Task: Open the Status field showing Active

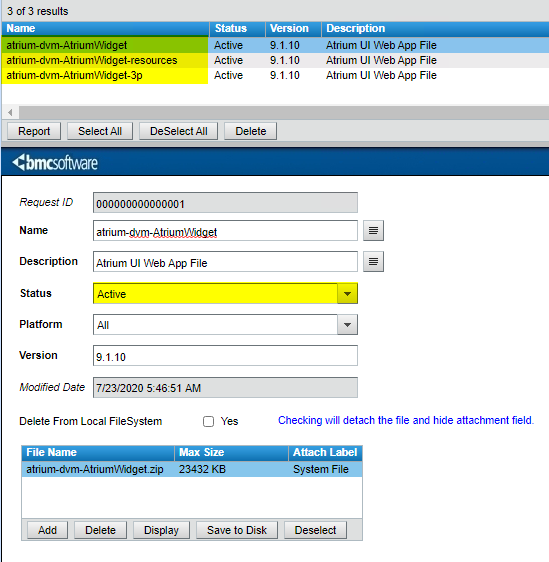Action: pyautogui.click(x=225, y=294)
